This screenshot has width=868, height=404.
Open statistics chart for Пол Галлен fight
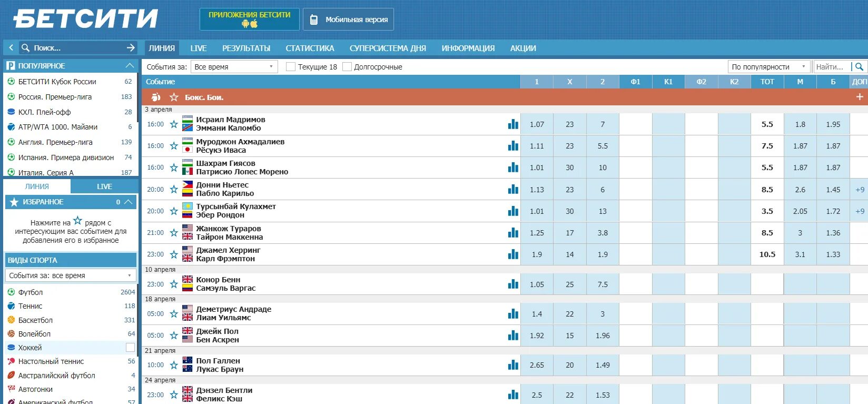click(x=513, y=365)
